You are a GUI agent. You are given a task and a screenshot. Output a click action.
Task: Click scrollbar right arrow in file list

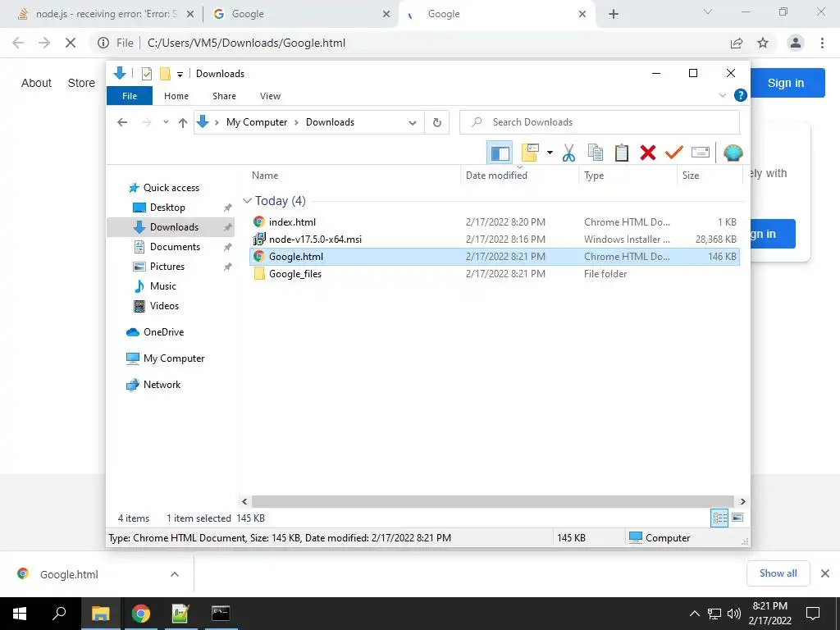pyautogui.click(x=742, y=501)
